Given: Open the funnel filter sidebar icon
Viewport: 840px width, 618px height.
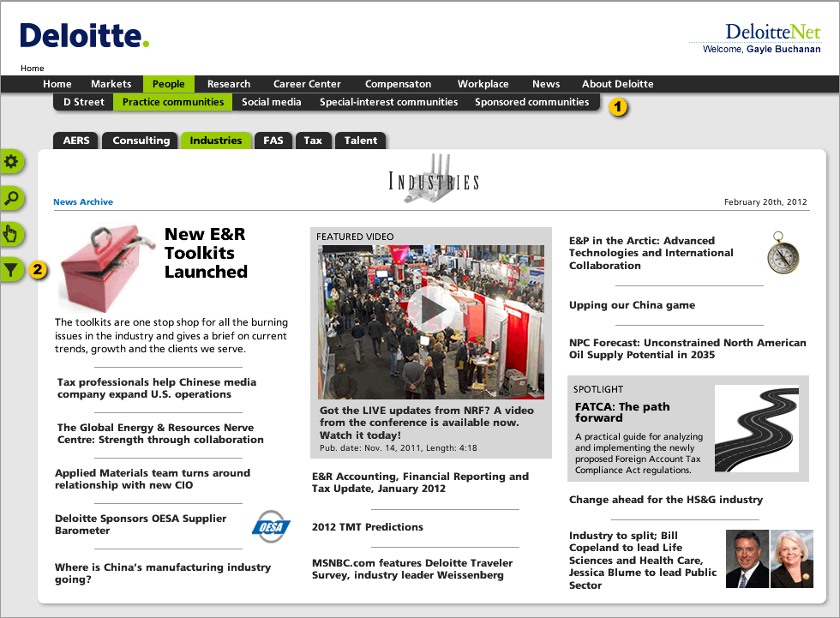Looking at the screenshot, I should coord(11,269).
